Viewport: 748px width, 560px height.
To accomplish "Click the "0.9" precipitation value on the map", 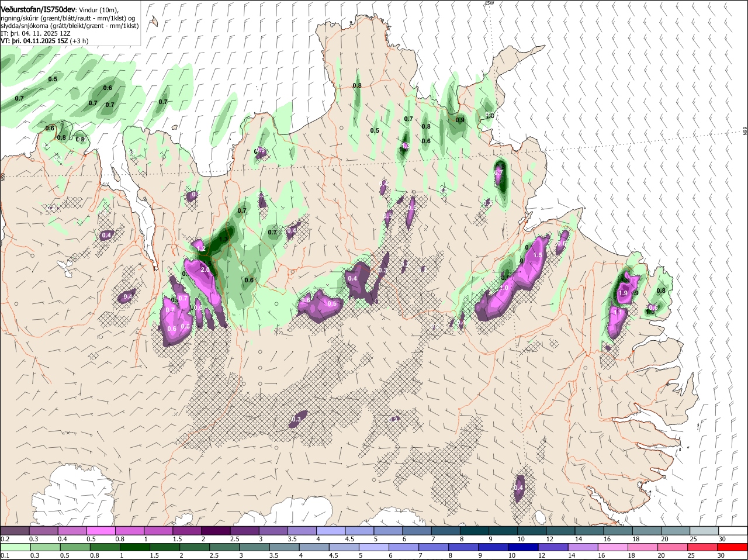I will [460, 120].
